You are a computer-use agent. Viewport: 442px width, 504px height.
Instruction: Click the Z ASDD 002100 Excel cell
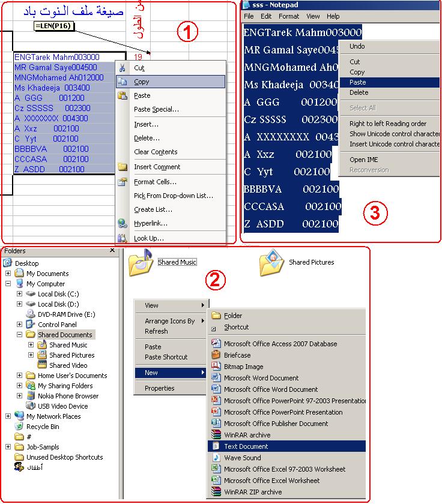coord(64,169)
